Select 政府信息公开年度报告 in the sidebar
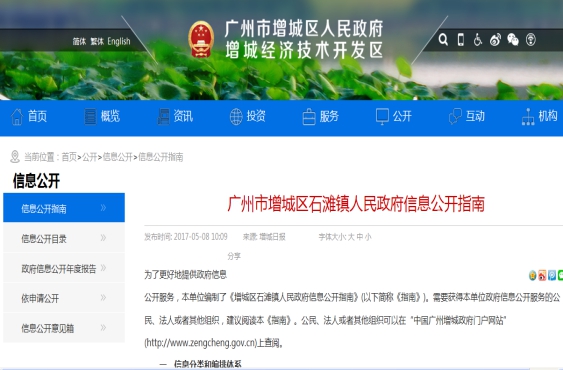Viewport: 563px width, 370px height. (64, 268)
